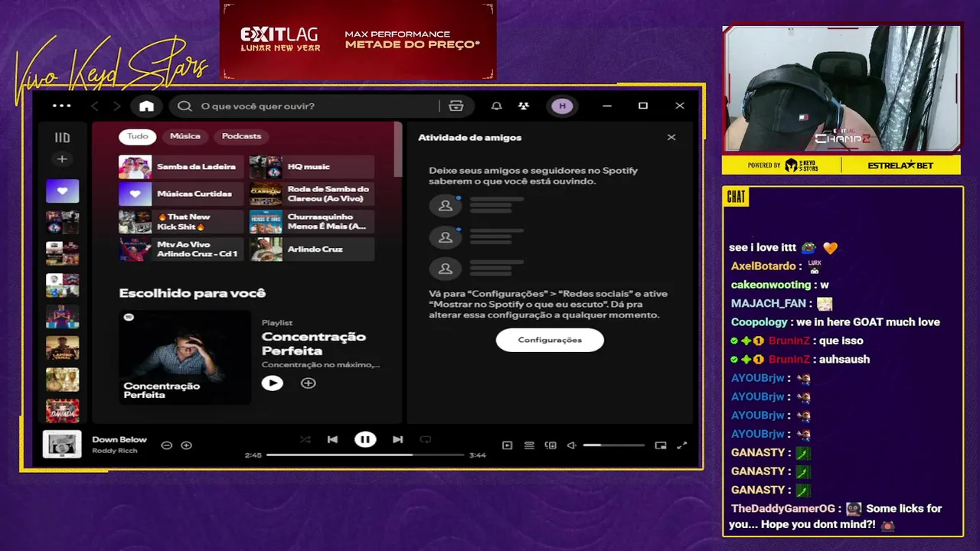This screenshot has height=551, width=980.
Task: Open Connect to a device icon
Action: coord(550,445)
